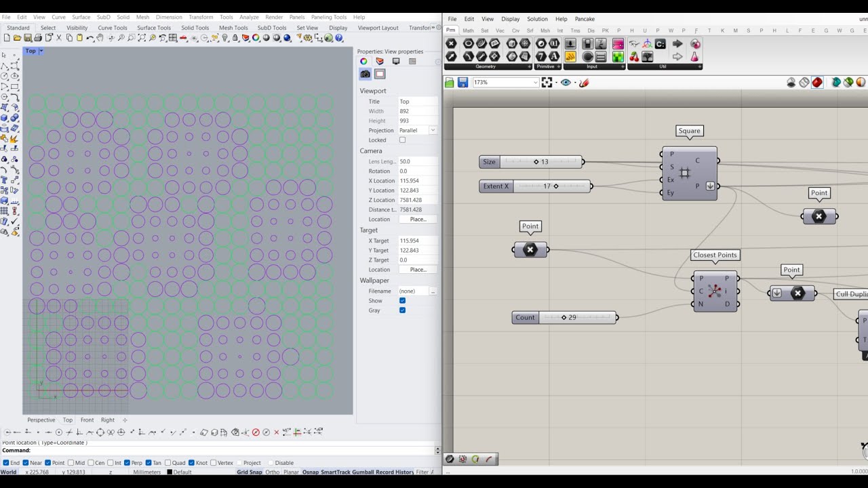
Task: Expand the Primitive panel in Grasshopper ribbon
Action: tap(558, 66)
